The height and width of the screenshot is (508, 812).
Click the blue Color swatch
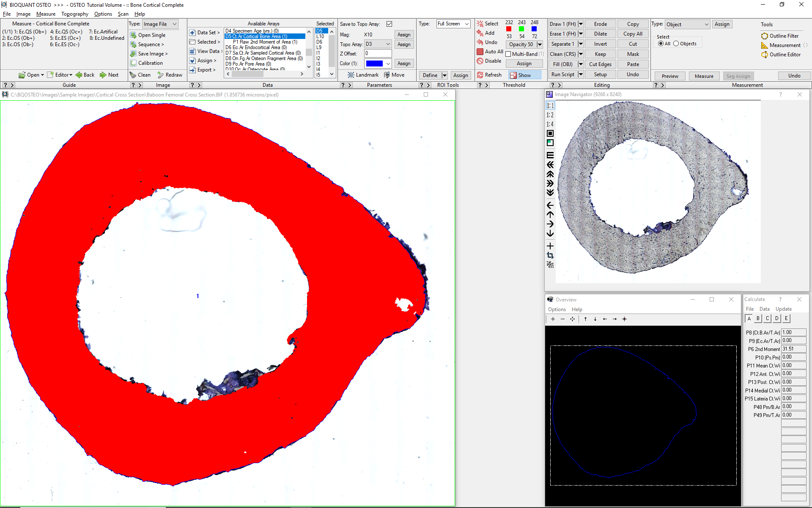coord(374,63)
